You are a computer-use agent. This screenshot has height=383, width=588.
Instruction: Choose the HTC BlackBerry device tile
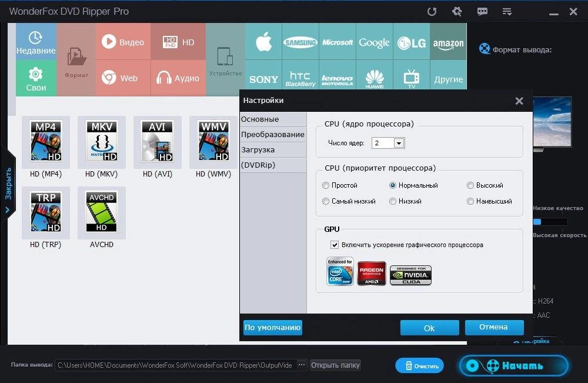(300, 75)
